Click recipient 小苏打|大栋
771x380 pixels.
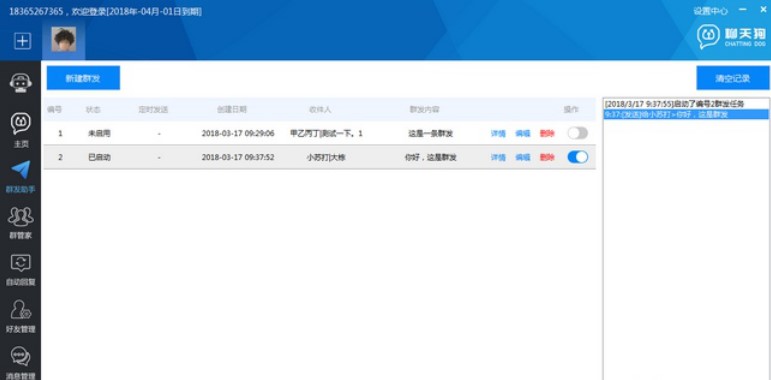[x=326, y=158]
